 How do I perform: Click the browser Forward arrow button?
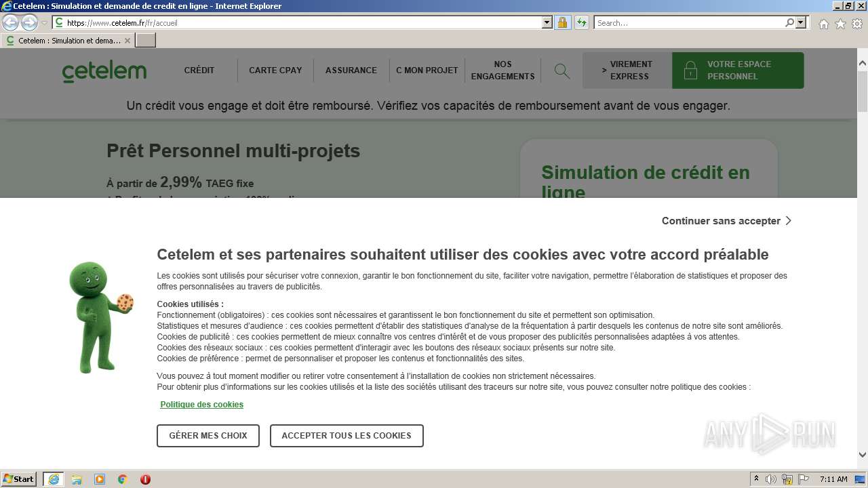(x=29, y=23)
